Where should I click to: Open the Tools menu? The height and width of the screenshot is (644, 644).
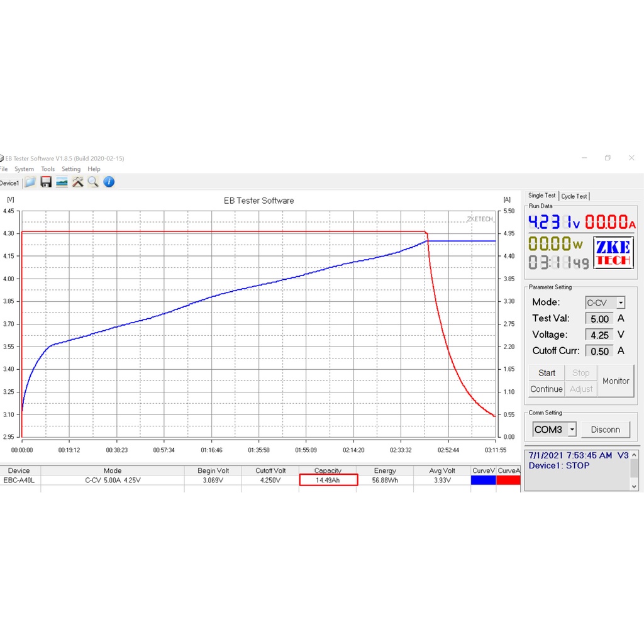pos(48,169)
